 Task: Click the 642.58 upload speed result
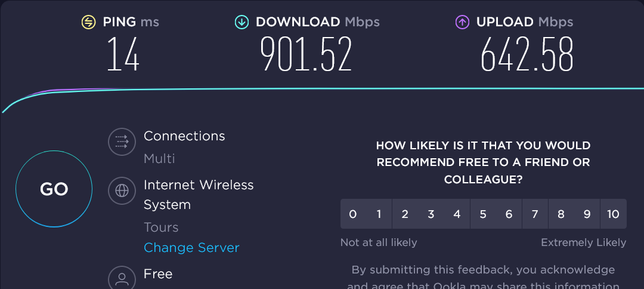click(x=527, y=55)
